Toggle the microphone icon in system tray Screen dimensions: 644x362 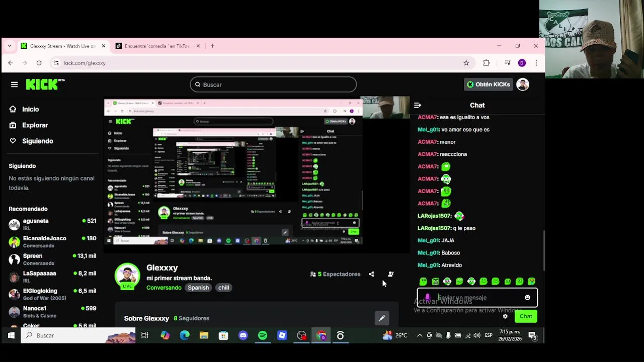[448, 335]
